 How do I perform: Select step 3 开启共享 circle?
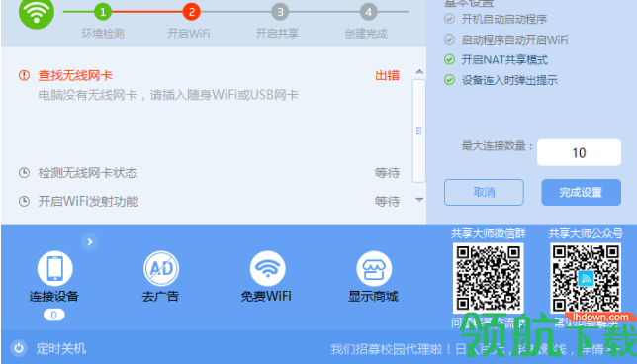pyautogui.click(x=280, y=12)
